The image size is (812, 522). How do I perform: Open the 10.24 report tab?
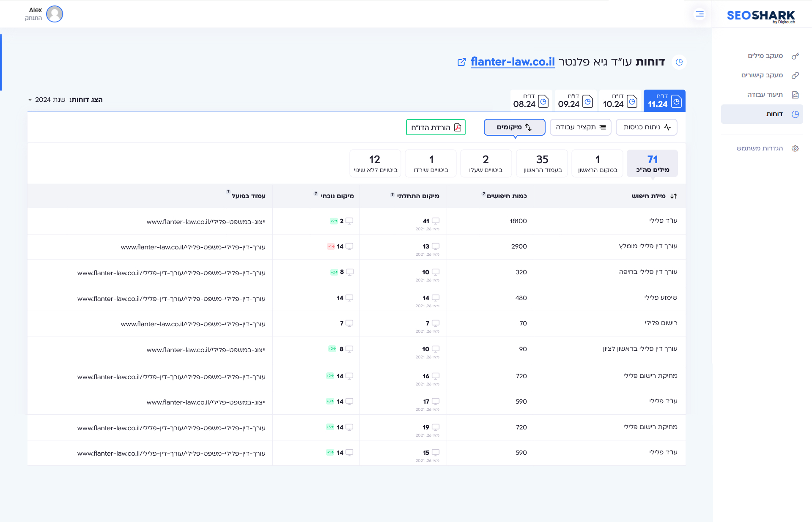tap(620, 101)
